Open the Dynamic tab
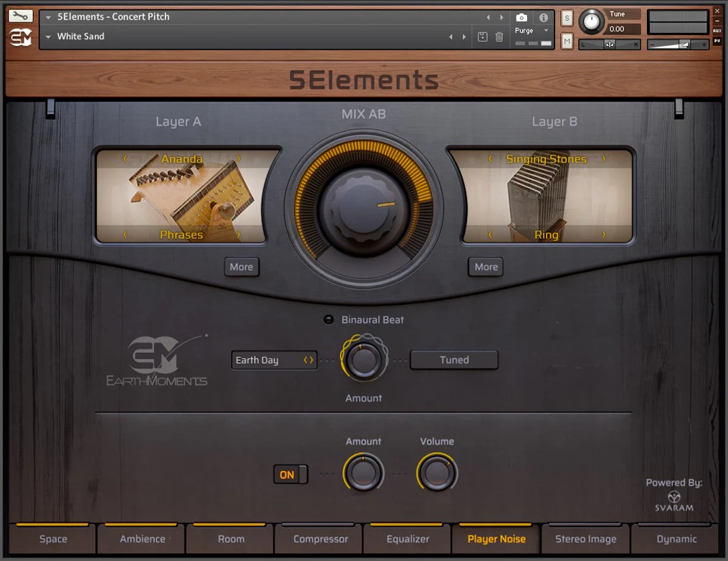This screenshot has width=728, height=561. (x=676, y=539)
